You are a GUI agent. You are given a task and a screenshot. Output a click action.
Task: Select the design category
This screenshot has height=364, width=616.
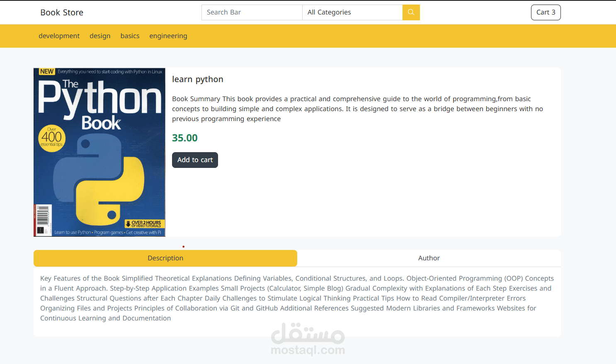coord(100,36)
